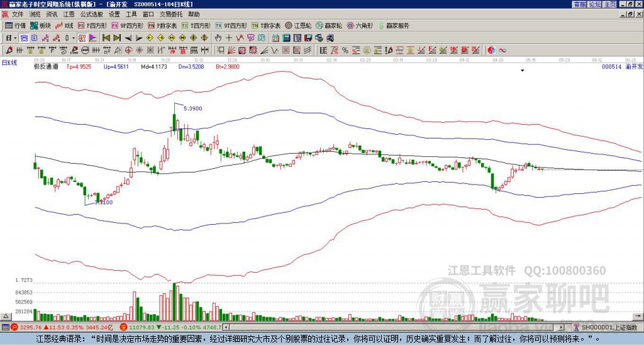The height and width of the screenshot is (345, 644).
Task: Select the red target circle tool
Action: point(128,50)
